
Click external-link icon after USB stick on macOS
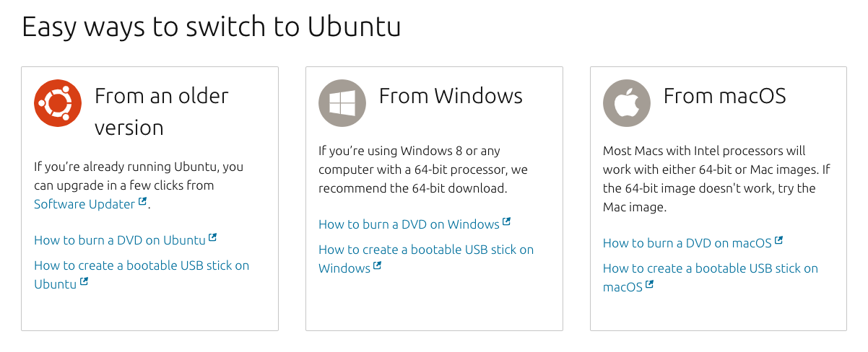[650, 285]
